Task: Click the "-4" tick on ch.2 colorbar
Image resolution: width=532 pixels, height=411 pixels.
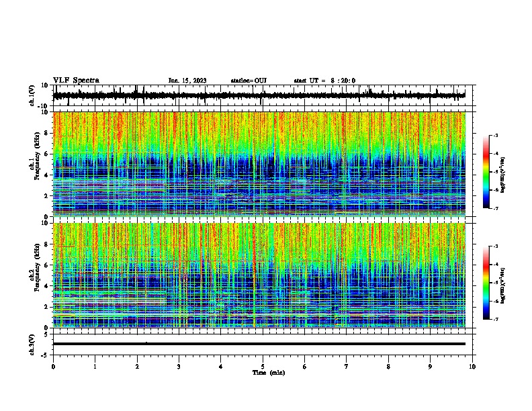Action: click(495, 265)
